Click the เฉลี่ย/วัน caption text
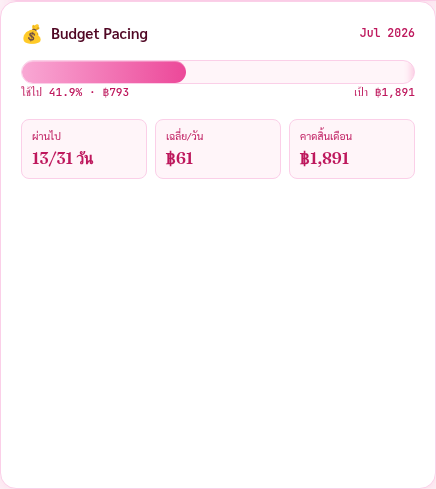The width and height of the screenshot is (436, 489). pyautogui.click(x=185, y=136)
